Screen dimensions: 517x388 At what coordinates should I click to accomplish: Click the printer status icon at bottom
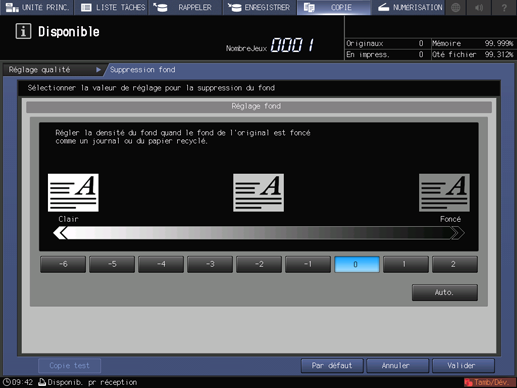[x=42, y=382]
